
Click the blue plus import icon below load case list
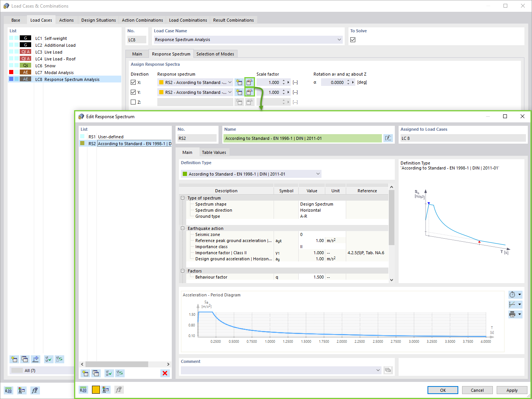pyautogui.click(x=35, y=359)
